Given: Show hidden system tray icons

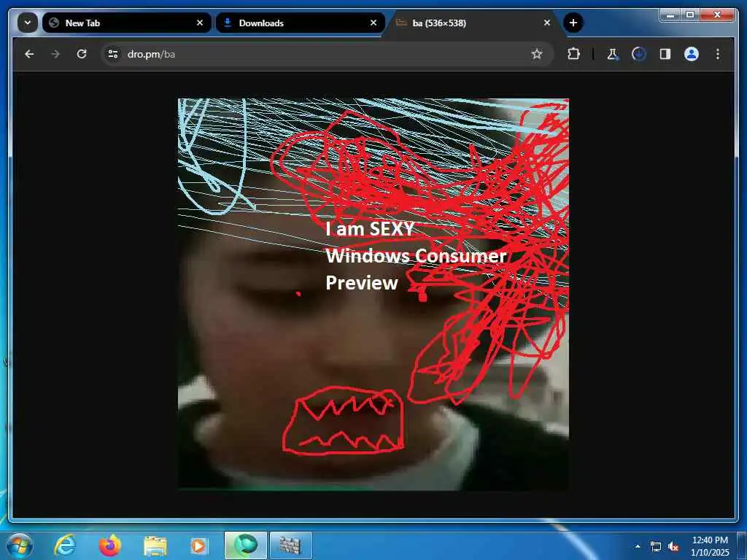Looking at the screenshot, I should point(638,546).
